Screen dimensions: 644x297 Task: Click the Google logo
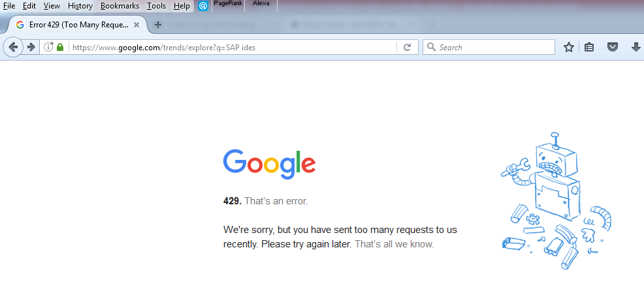270,164
